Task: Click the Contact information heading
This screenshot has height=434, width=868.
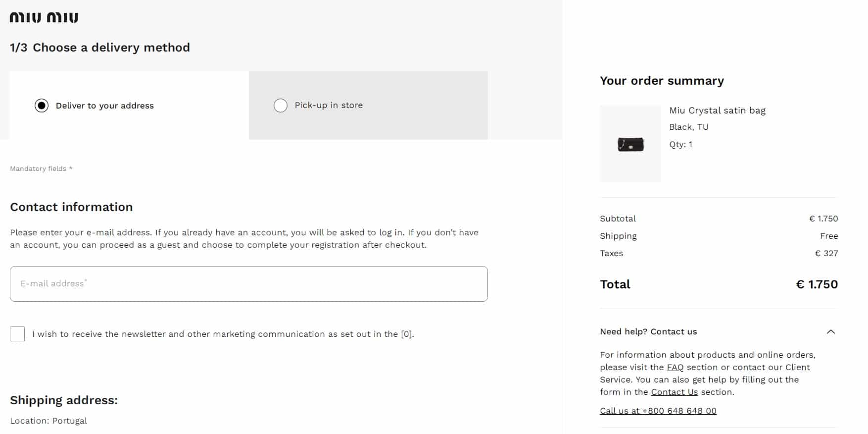Action: (71, 207)
